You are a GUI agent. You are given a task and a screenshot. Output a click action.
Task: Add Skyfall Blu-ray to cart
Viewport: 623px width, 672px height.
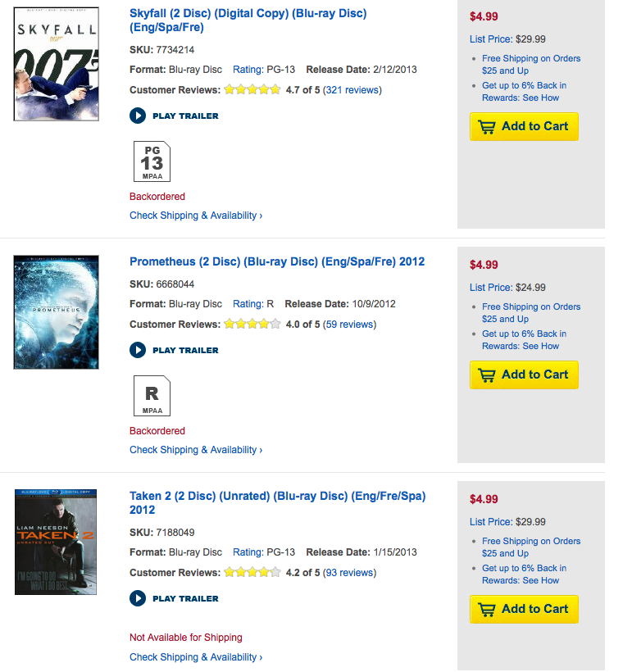point(524,126)
